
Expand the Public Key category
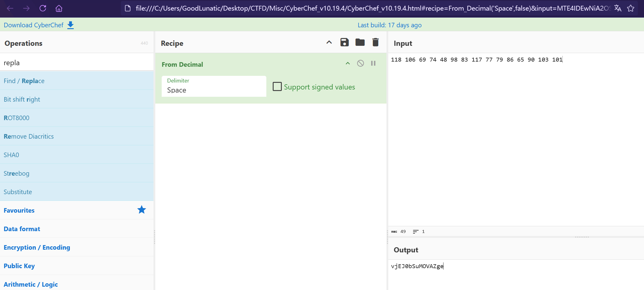click(x=77, y=266)
